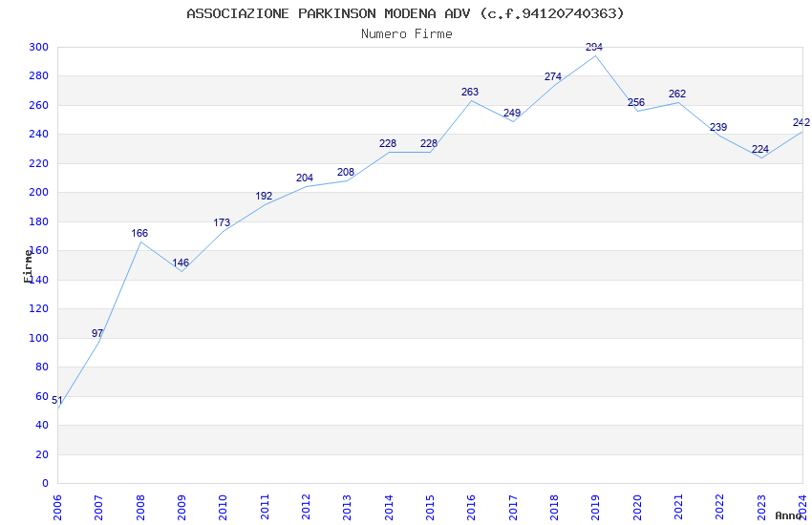Click the 228 label above 2014
Screen dimensions: 812x525
[387, 143]
